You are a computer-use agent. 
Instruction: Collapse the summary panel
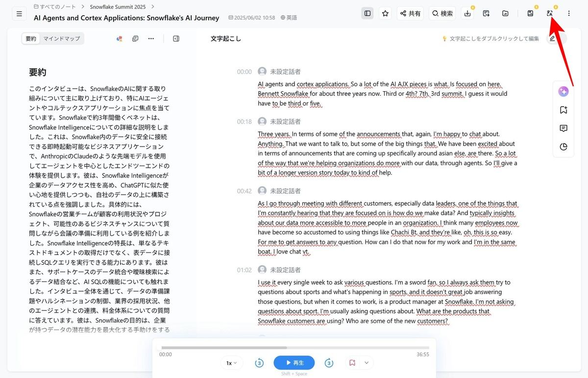[x=176, y=39]
